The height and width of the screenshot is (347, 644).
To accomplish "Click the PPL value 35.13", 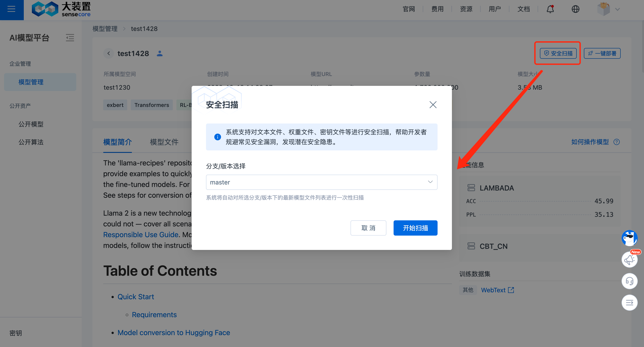I will point(604,215).
